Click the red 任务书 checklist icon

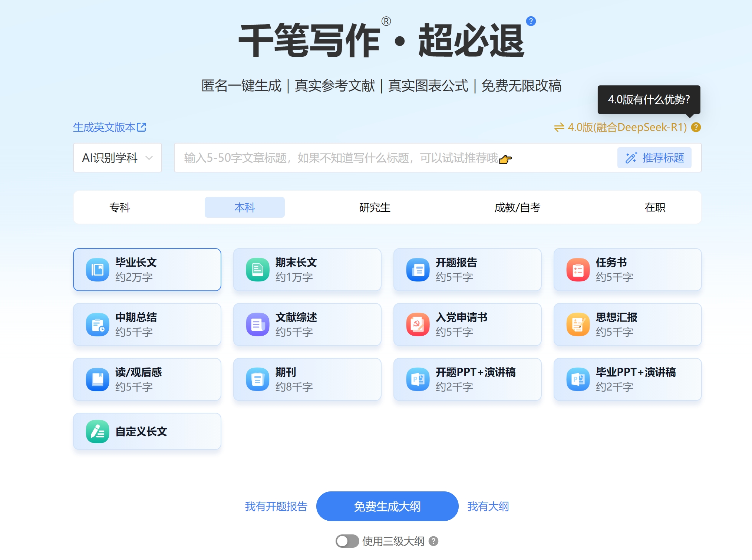click(578, 270)
